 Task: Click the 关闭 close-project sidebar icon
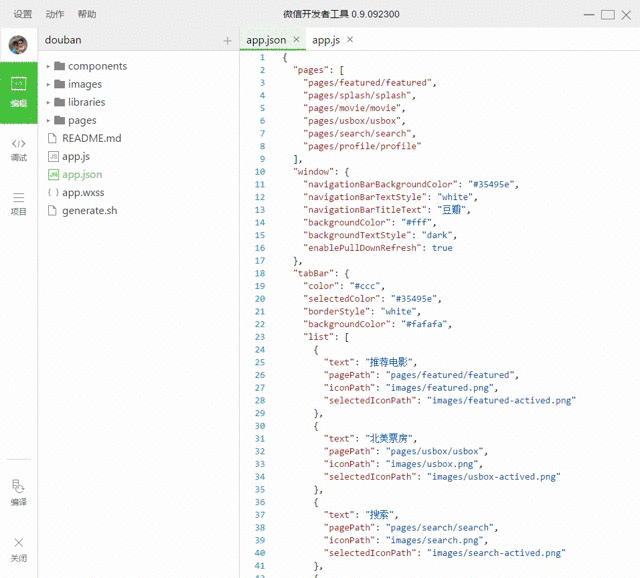pyautogui.click(x=18, y=549)
